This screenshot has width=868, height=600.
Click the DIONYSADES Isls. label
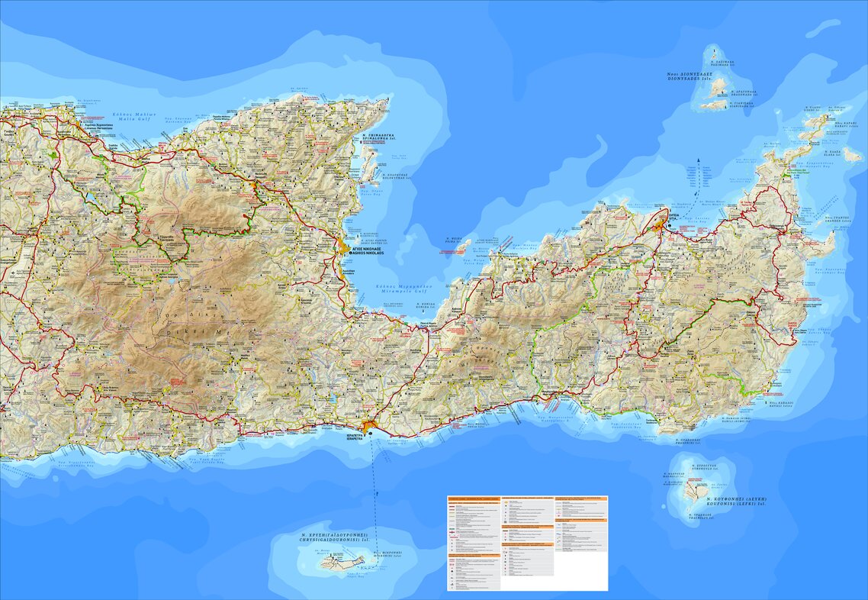tap(690, 76)
